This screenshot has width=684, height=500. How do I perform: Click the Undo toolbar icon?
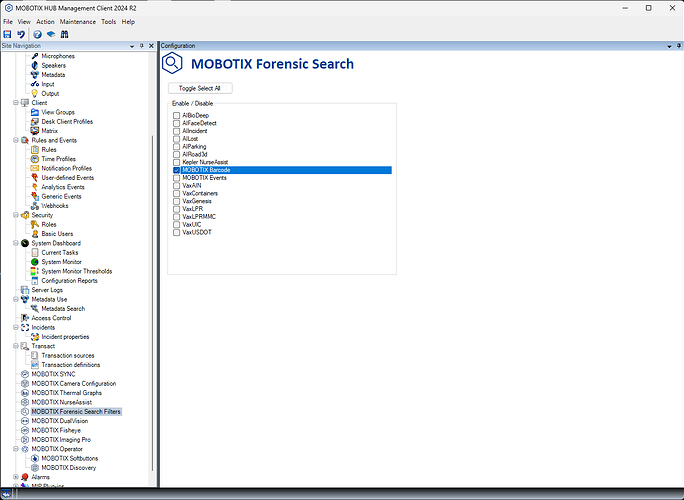(21, 34)
